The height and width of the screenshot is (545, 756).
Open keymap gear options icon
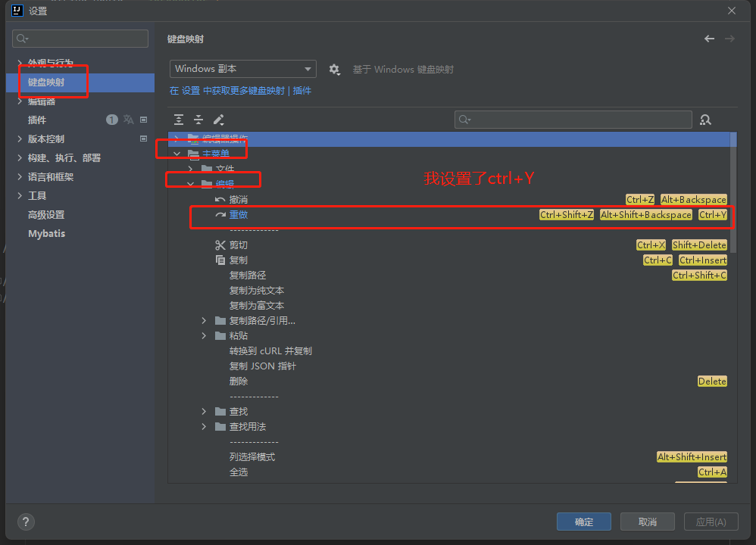click(334, 70)
